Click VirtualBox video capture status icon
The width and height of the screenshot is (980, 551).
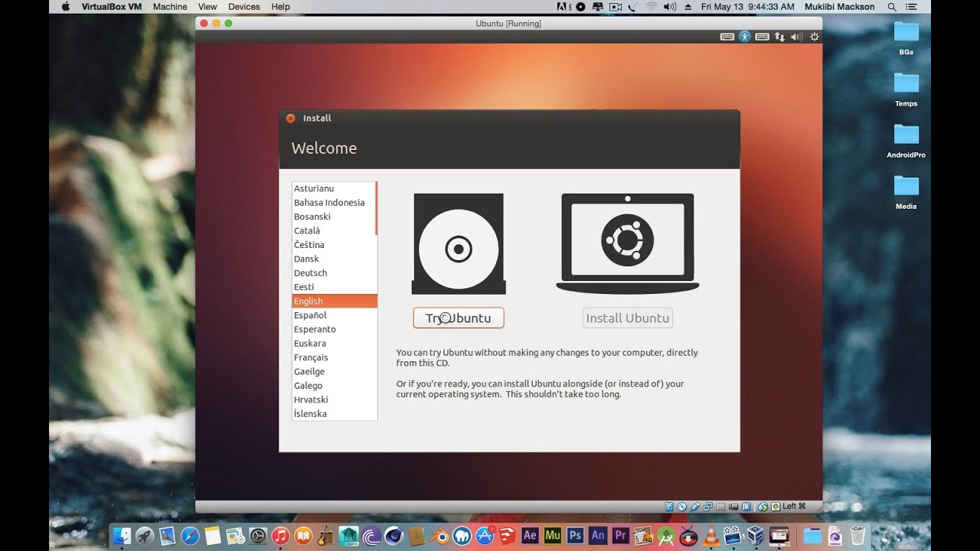tap(733, 507)
